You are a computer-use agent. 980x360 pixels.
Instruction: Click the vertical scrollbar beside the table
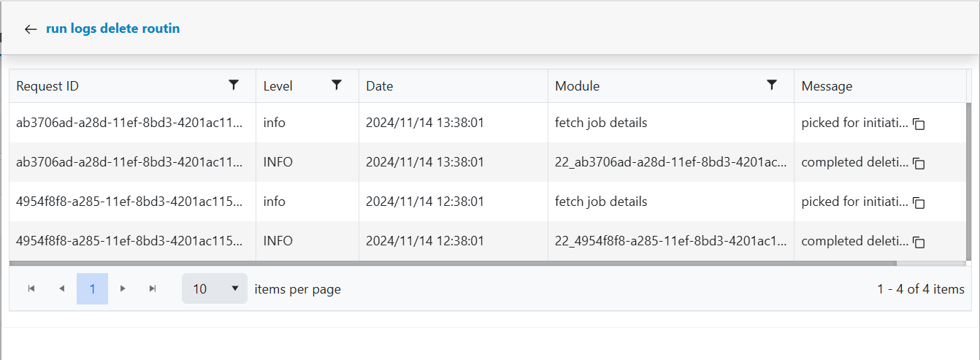[x=969, y=175]
